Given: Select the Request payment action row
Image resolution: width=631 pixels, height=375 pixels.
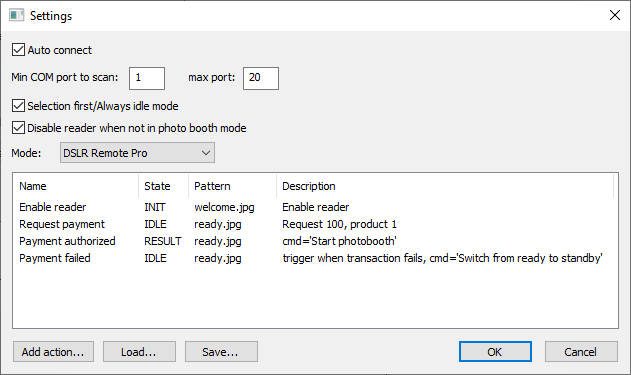Looking at the screenshot, I should (x=315, y=224).
